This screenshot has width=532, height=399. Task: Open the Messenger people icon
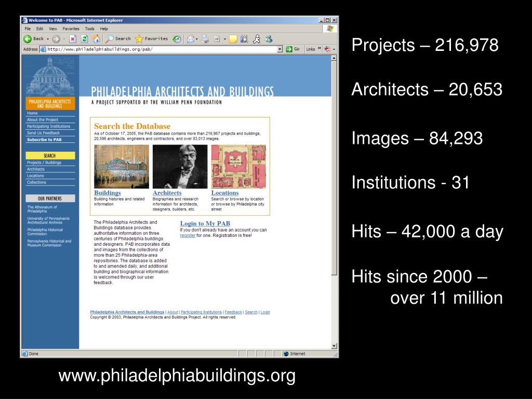click(269, 39)
